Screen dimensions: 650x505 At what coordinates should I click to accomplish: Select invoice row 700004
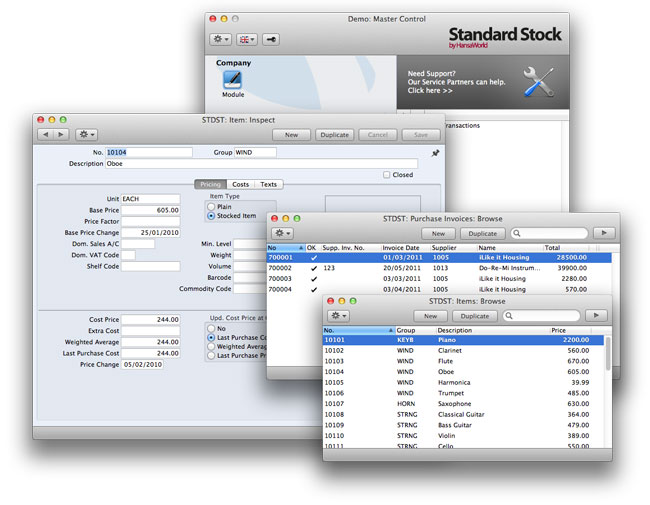439,289
